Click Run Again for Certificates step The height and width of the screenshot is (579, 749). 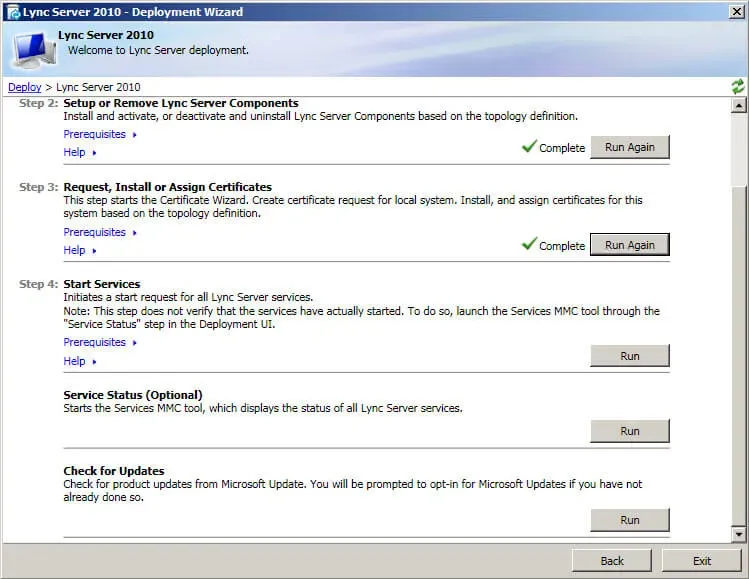(630, 245)
